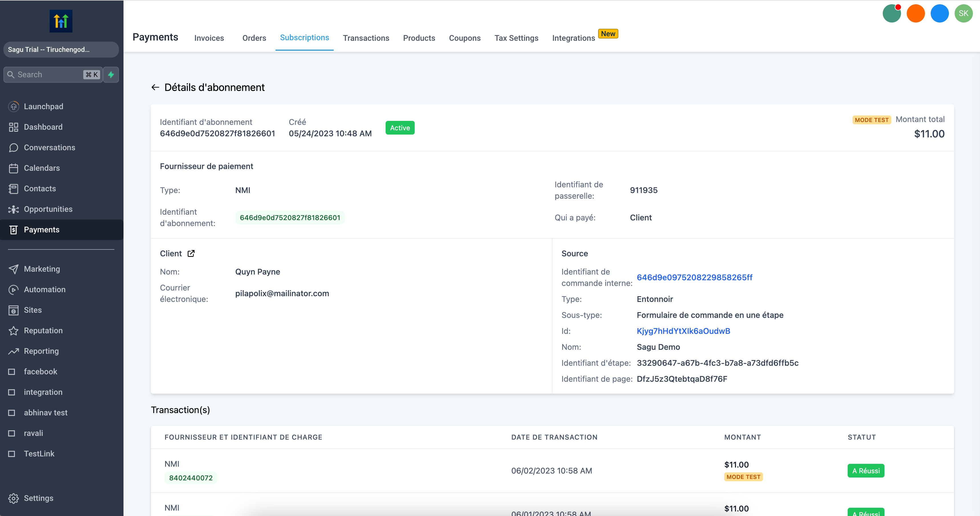Open the SK user avatar menu
This screenshot has width=980, height=516.
tap(963, 14)
